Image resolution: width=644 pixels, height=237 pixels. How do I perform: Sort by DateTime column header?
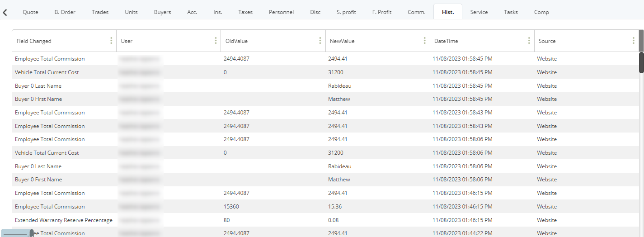pos(446,41)
